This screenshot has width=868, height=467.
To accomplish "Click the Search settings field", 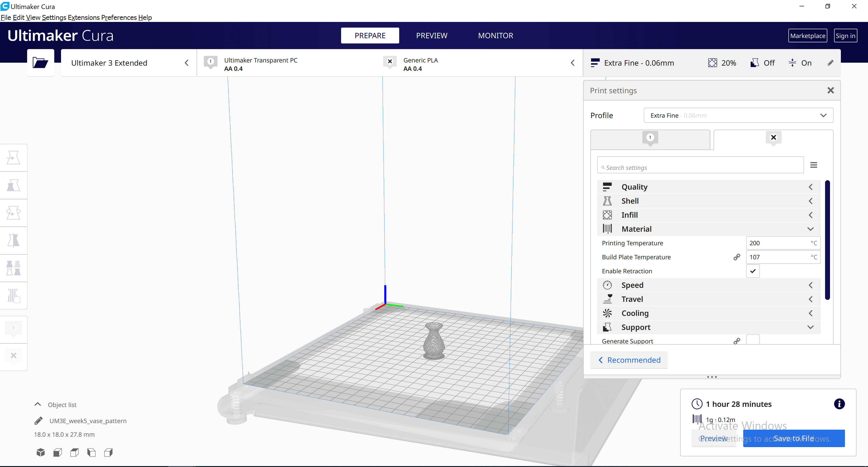I will (x=700, y=165).
